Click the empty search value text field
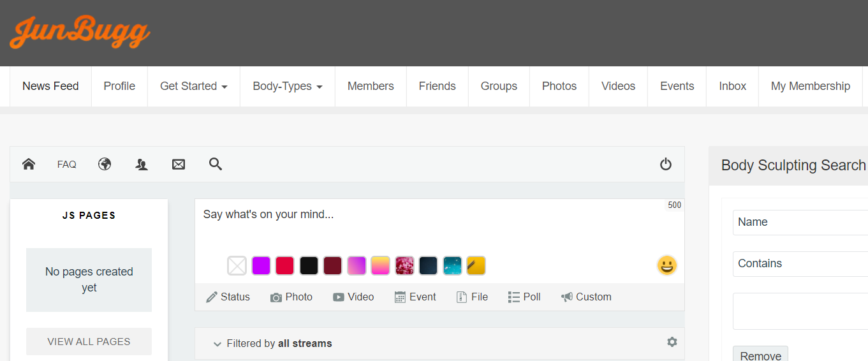The image size is (868, 361). click(800, 311)
